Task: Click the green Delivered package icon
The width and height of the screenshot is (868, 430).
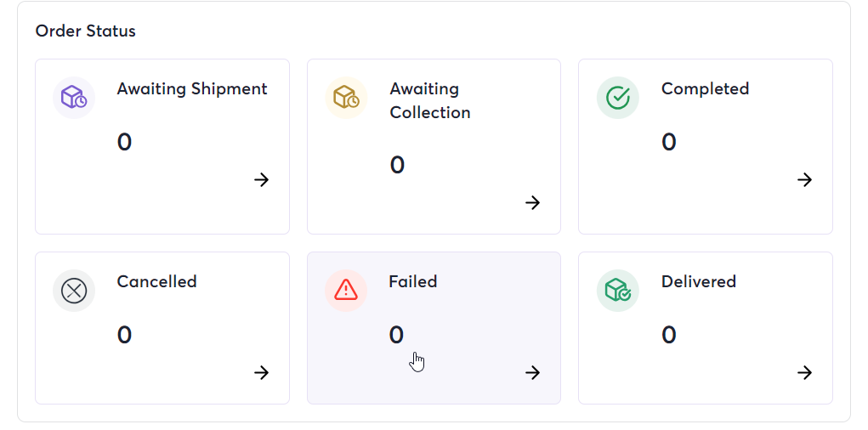Action: coord(618,291)
